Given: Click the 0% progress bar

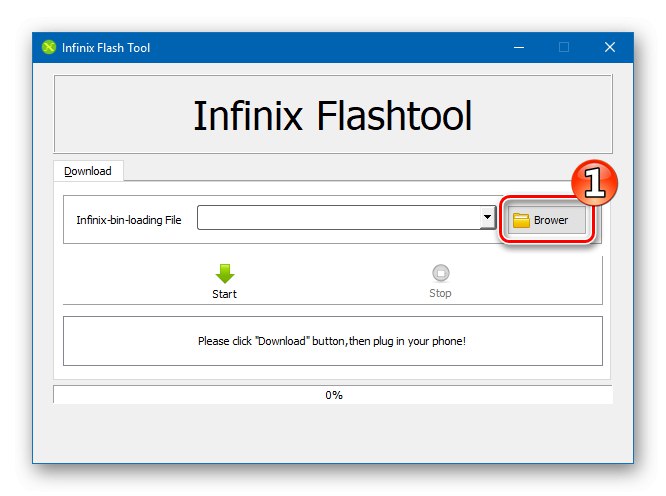Looking at the screenshot, I should click(333, 395).
